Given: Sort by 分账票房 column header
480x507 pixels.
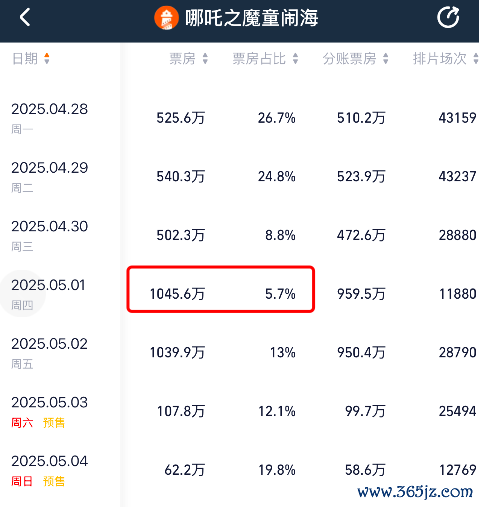Looking at the screenshot, I should click(349, 59).
